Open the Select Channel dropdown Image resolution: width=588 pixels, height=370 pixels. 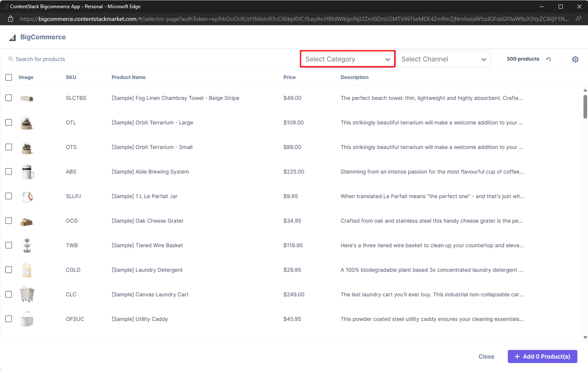tap(443, 59)
